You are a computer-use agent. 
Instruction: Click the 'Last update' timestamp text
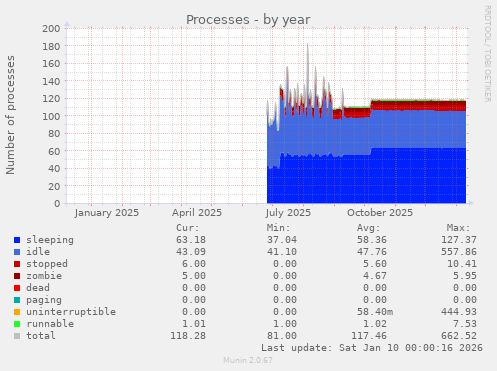(372, 348)
